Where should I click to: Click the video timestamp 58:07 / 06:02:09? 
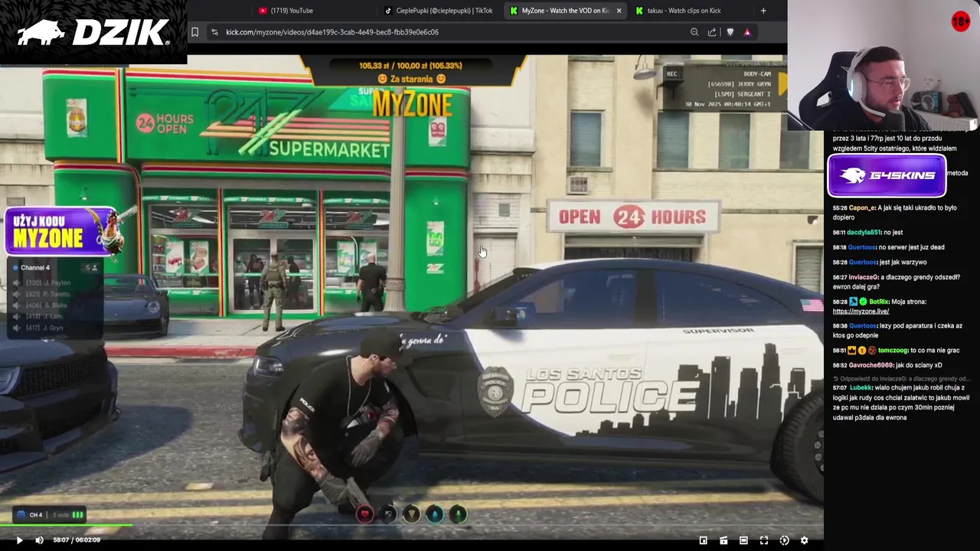tap(77, 540)
